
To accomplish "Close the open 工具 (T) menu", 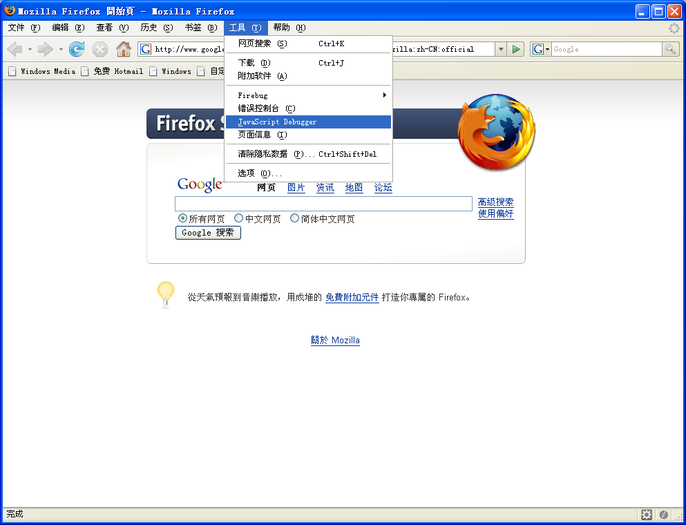I will [x=245, y=28].
